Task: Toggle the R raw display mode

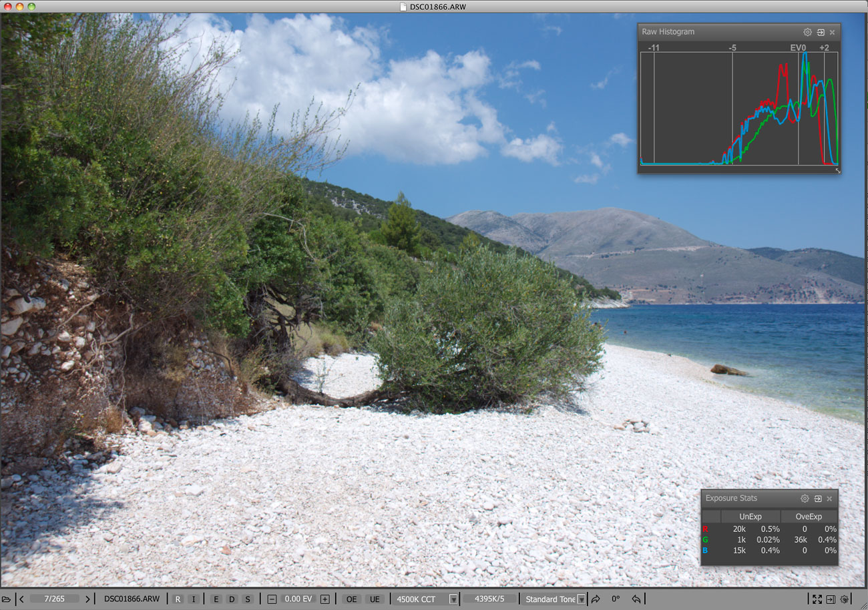Action: (178, 599)
